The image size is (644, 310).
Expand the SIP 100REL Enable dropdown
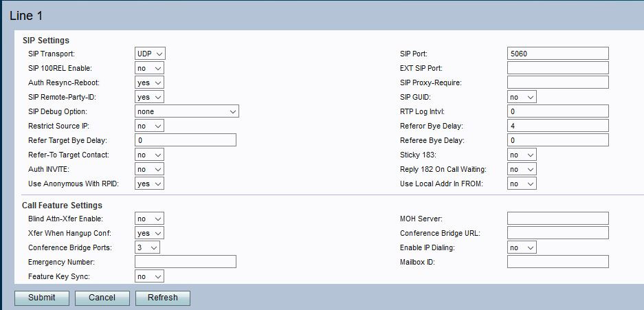tap(149, 68)
